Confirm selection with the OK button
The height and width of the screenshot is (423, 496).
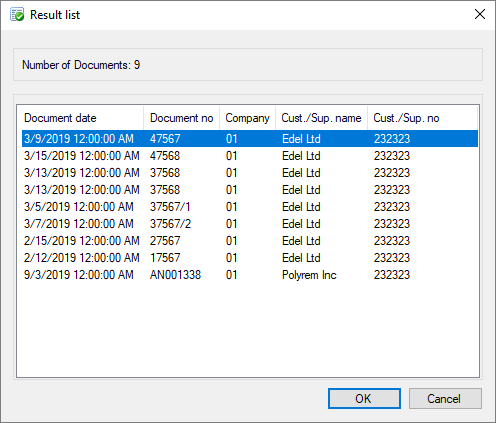(364, 398)
